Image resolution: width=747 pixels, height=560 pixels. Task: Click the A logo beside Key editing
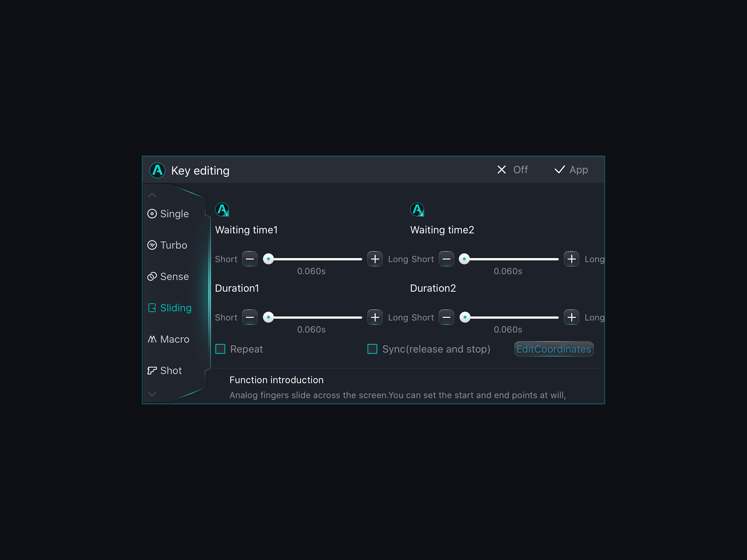pos(157,170)
